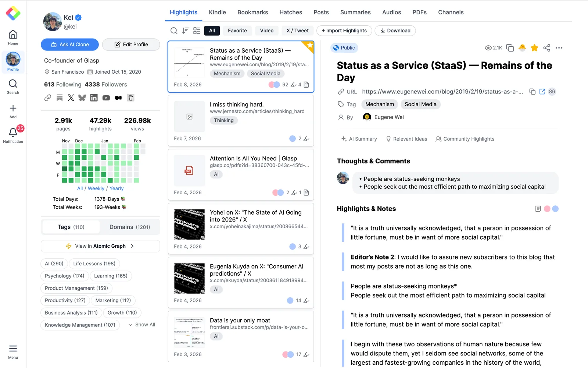
Task: Open the Highlights tab
Action: pyautogui.click(x=183, y=12)
